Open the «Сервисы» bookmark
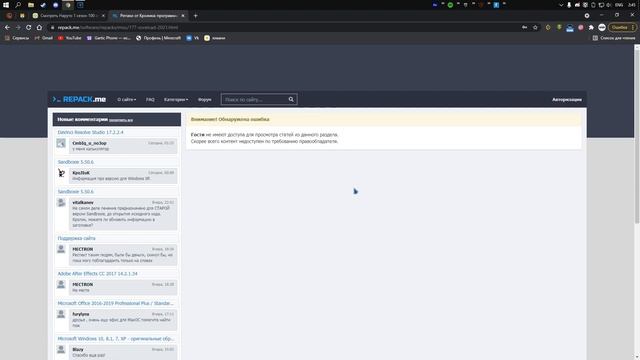 coord(17,38)
